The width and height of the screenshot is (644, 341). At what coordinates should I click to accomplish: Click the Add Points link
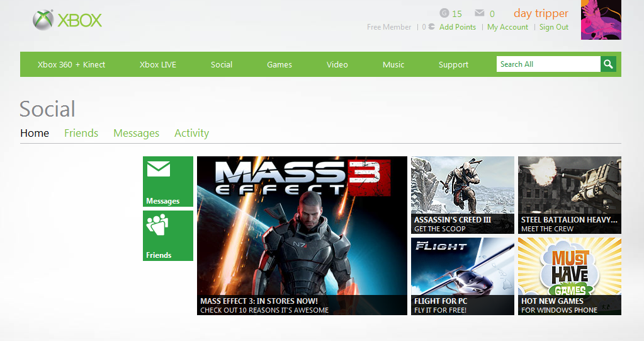[458, 26]
